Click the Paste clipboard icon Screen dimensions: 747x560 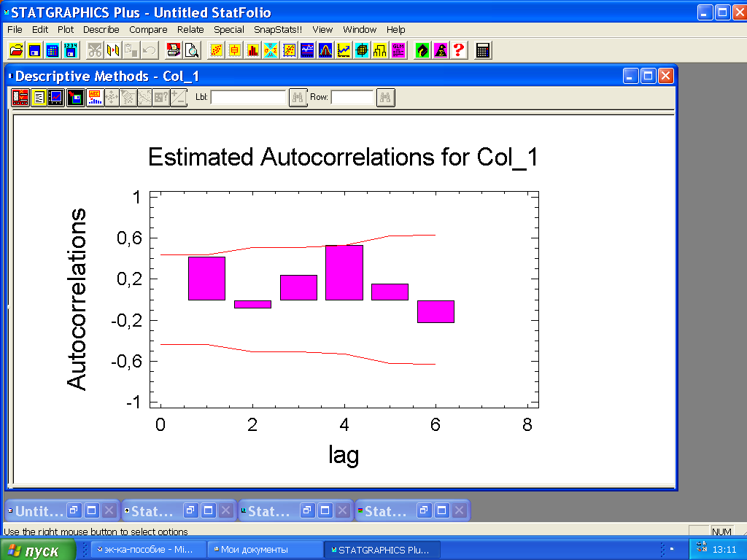pos(131,50)
